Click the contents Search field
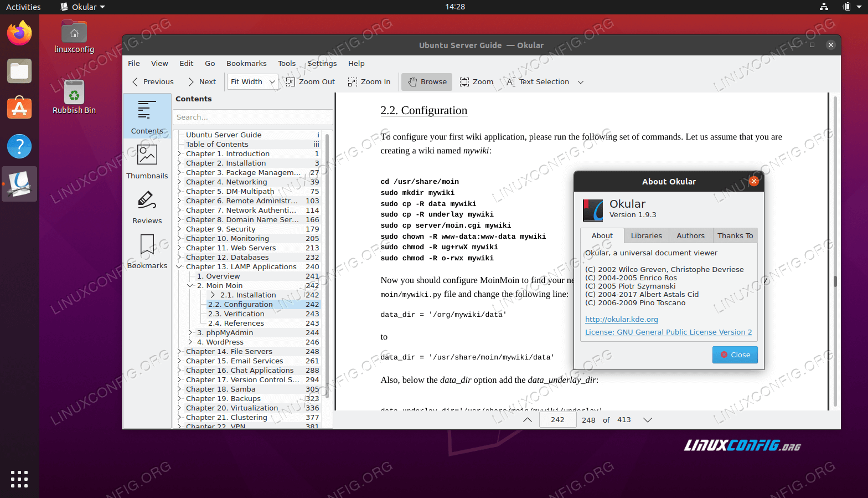This screenshot has width=868, height=498. click(253, 117)
